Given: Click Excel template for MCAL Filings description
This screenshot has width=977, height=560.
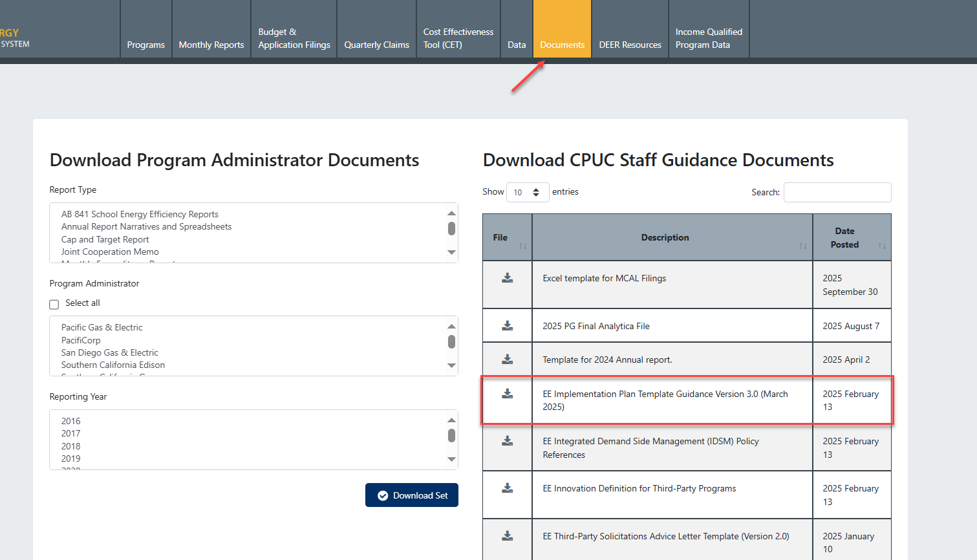Looking at the screenshot, I should (x=605, y=278).
